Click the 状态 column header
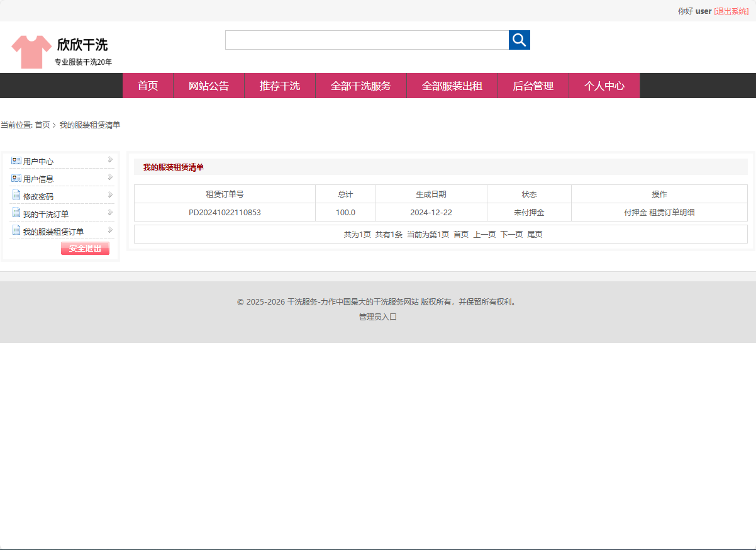 (529, 194)
